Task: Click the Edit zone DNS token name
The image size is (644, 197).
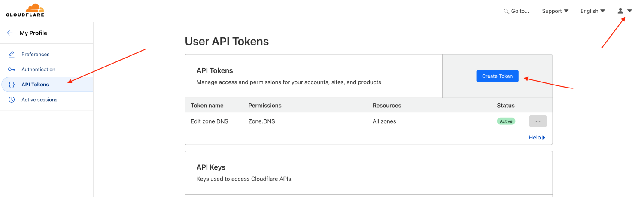Action: coord(210,121)
